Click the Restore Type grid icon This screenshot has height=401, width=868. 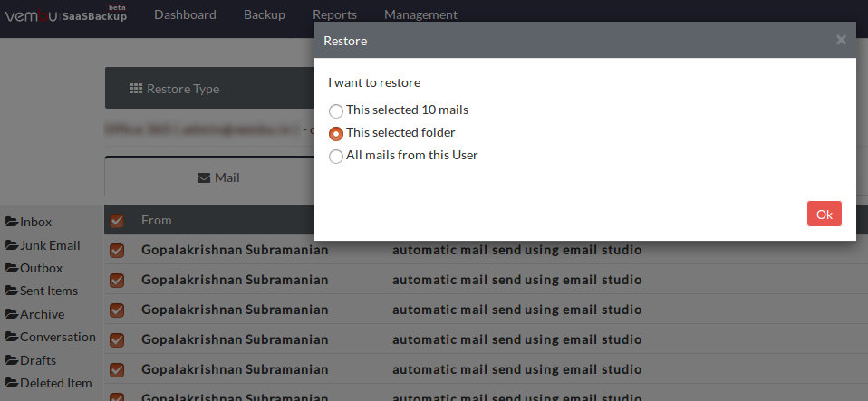136,89
